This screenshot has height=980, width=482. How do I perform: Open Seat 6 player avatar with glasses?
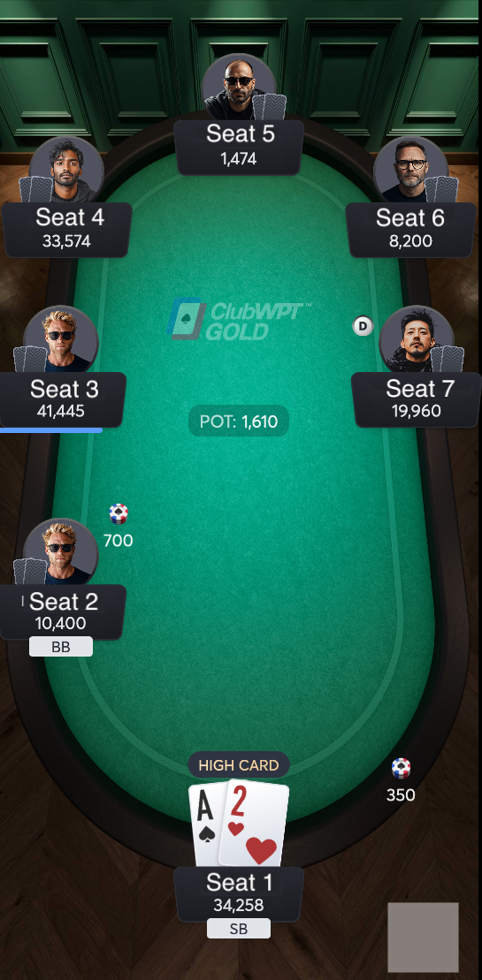(x=410, y=170)
